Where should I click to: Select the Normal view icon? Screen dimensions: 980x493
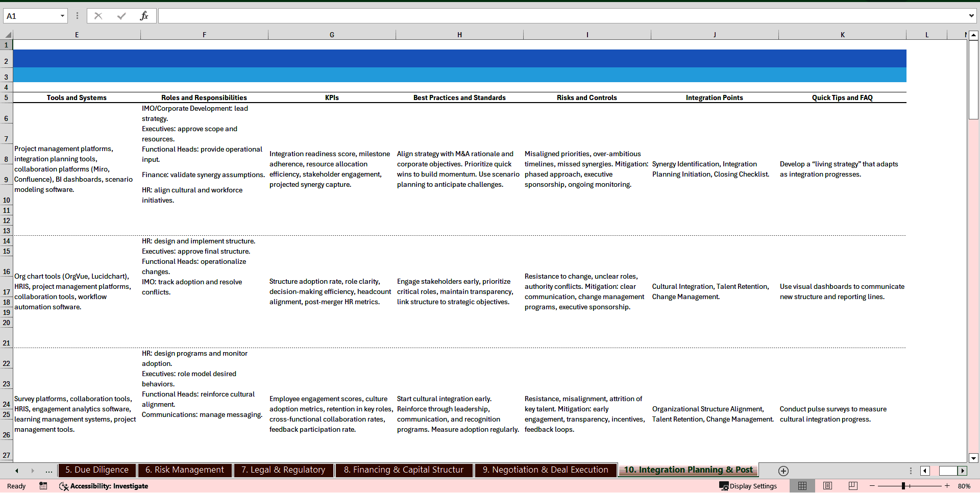tap(802, 486)
